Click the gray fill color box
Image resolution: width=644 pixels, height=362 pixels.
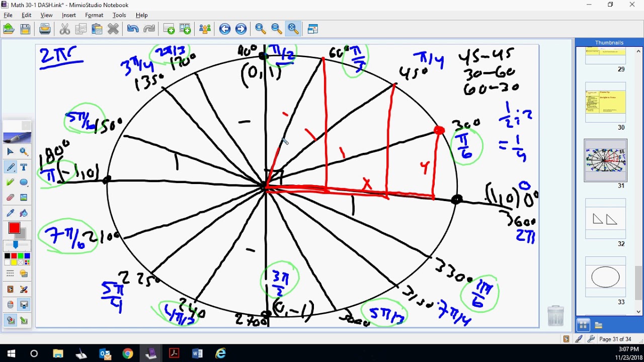tap(22, 235)
